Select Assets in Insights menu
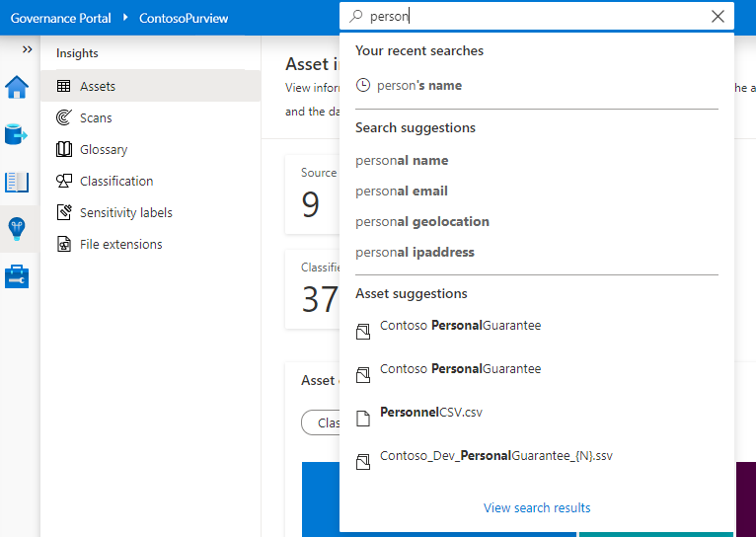 tap(98, 87)
